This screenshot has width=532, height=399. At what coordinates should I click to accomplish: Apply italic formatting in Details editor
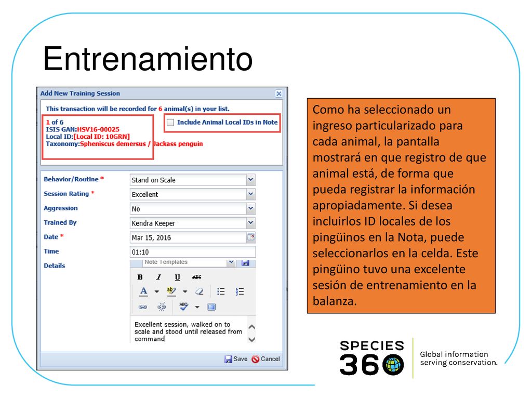coord(158,277)
